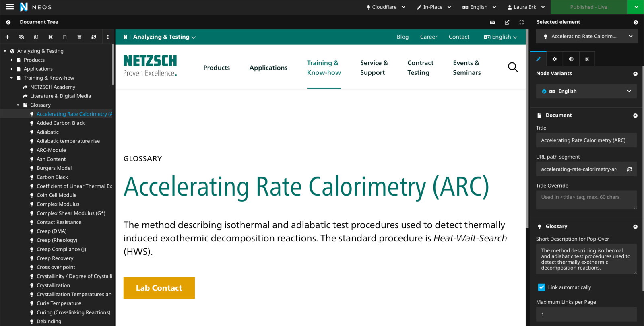644x326 pixels.
Task: Open the Products website menu
Action: click(217, 68)
